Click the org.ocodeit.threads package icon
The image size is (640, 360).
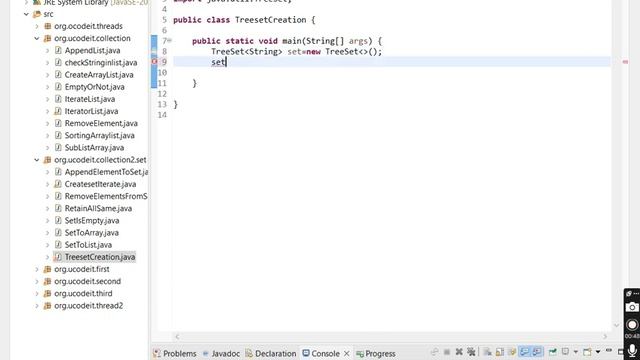[47, 26]
